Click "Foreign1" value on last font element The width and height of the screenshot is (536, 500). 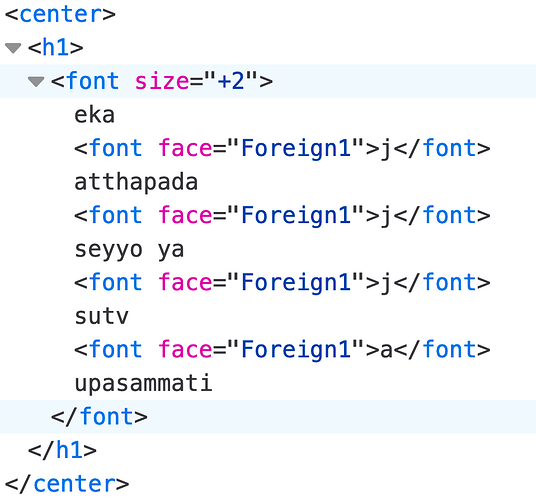pos(296,349)
